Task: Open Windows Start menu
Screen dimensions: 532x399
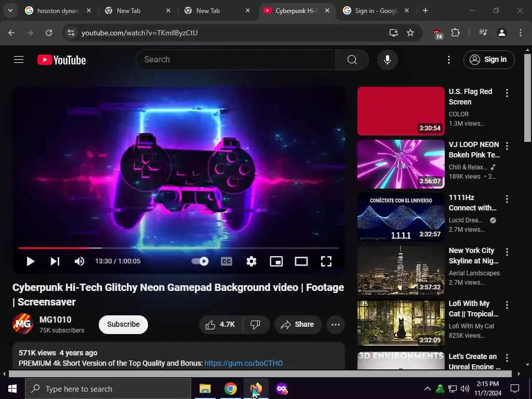Action: pyautogui.click(x=12, y=389)
